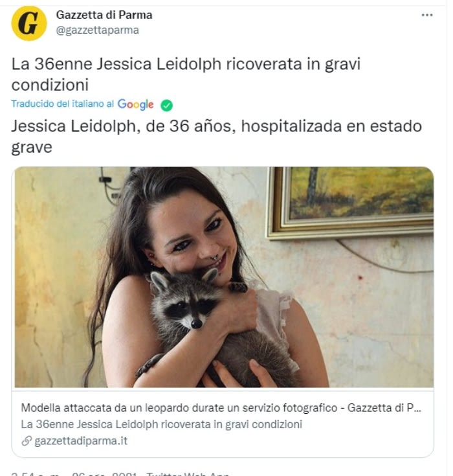The height and width of the screenshot is (476, 453).
Task: Select the original Italian tweet text
Action: click(186, 74)
